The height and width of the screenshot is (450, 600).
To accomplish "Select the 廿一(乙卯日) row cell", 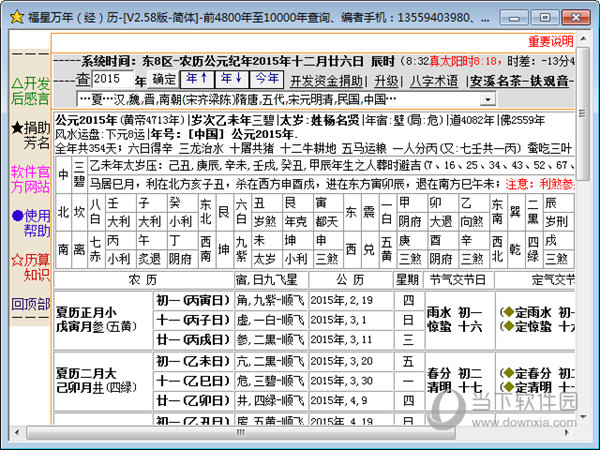I will tap(193, 401).
